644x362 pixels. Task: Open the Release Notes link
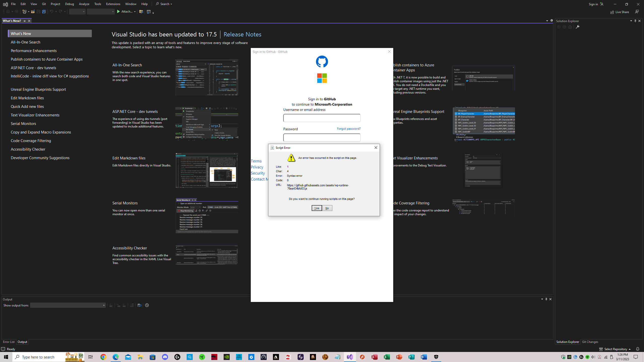coord(242,34)
